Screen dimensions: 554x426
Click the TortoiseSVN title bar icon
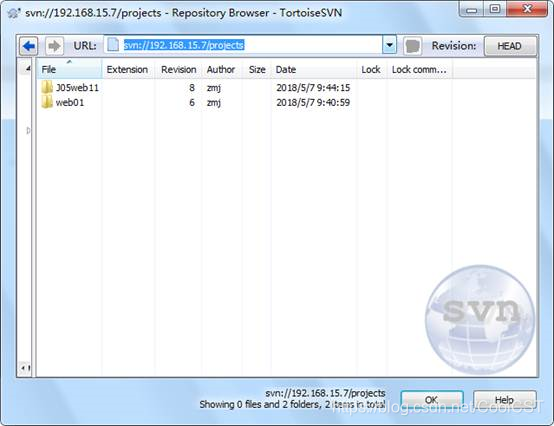(x=14, y=13)
